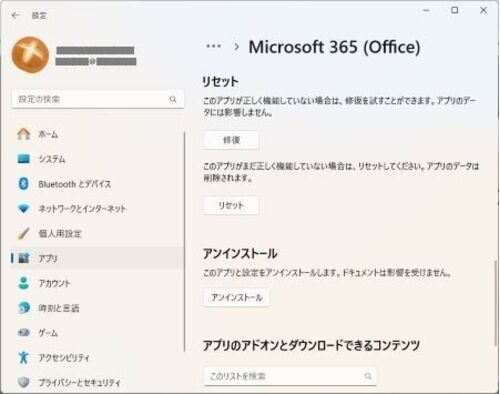The width and height of the screenshot is (500, 394).
Task: Click the network Wi-Fi icon
Action: click(x=24, y=209)
